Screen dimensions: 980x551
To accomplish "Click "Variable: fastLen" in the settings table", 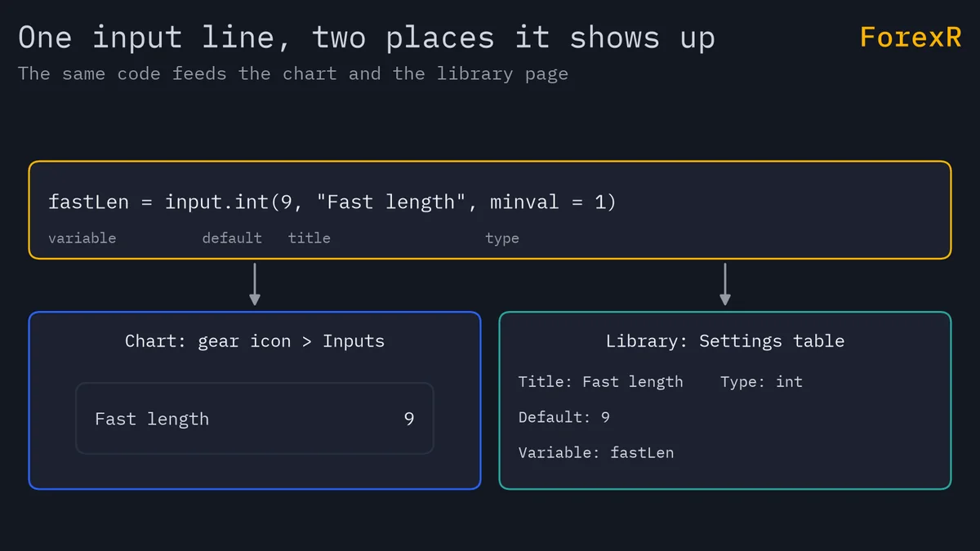I will click(x=596, y=452).
